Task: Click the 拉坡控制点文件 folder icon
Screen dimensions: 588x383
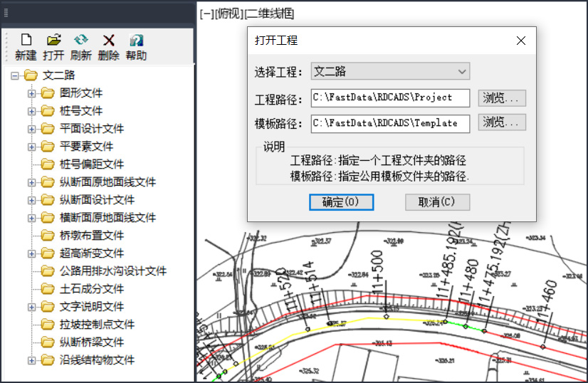Action: pos(48,324)
